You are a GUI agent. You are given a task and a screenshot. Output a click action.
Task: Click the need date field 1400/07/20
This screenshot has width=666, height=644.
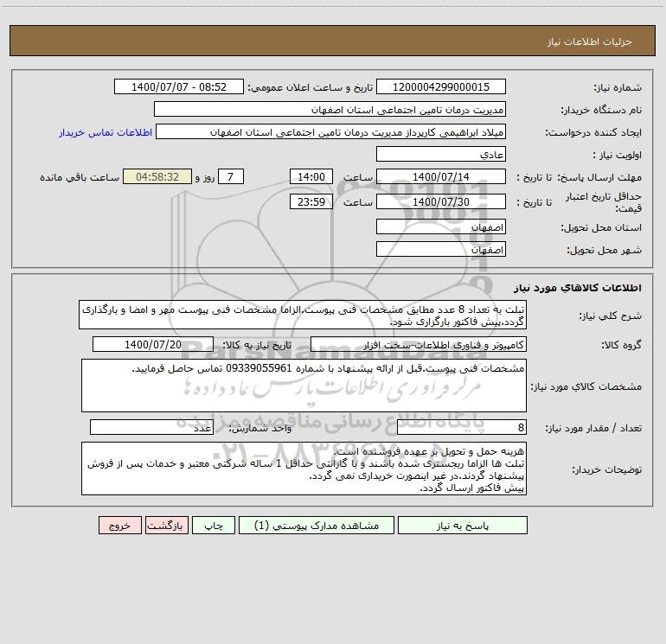pos(153,344)
